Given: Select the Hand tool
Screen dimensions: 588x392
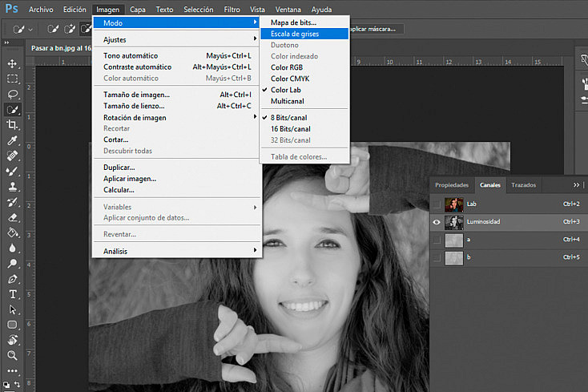Looking at the screenshot, I should (x=12, y=340).
